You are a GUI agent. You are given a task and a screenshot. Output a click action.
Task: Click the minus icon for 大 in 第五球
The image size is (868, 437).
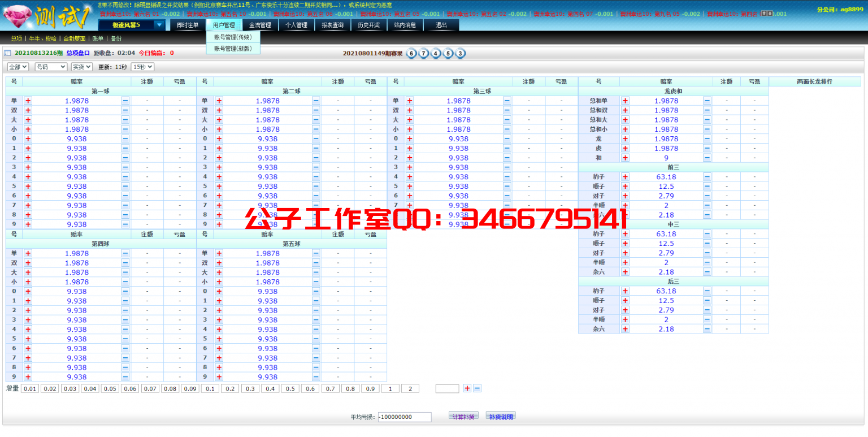tap(316, 272)
